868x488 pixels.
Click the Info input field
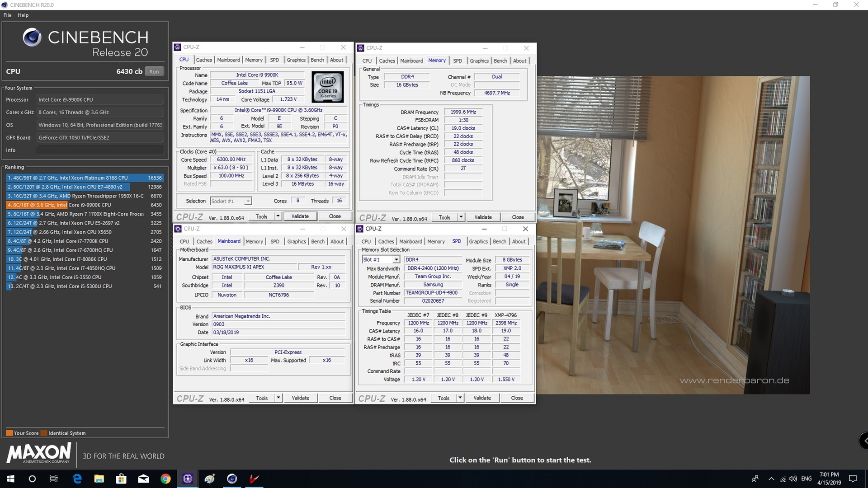coord(100,150)
